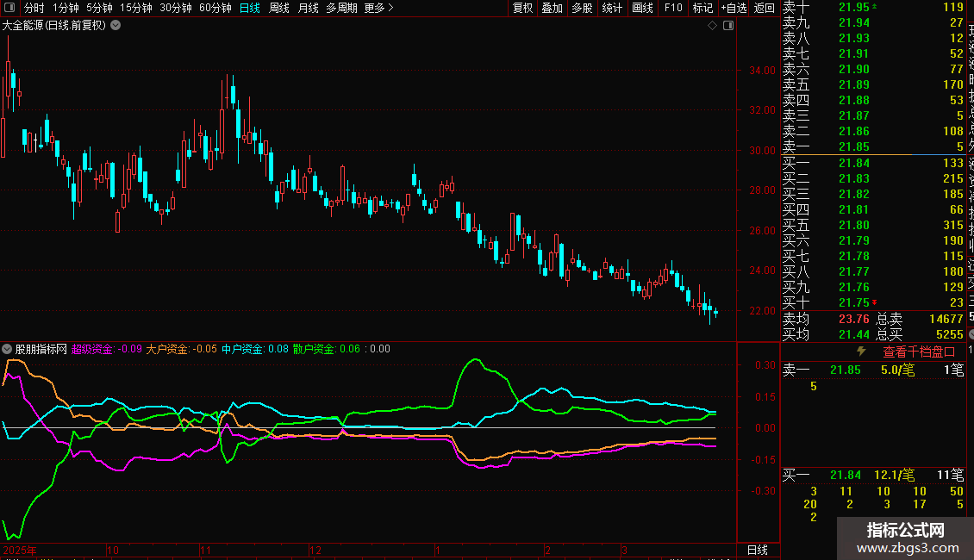Viewport: 974px width, 560px height.
Task: Toggle the 叠加 overlay button
Action: (x=552, y=8)
